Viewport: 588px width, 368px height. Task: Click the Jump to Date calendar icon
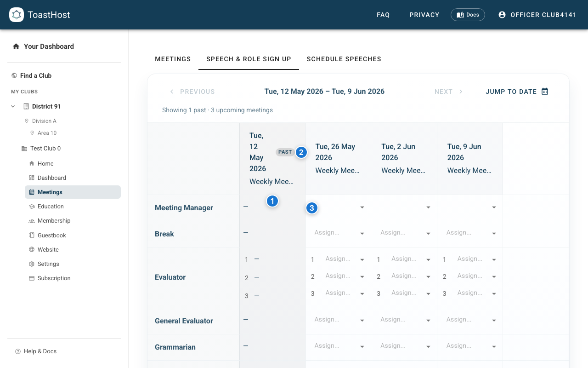[545, 92]
